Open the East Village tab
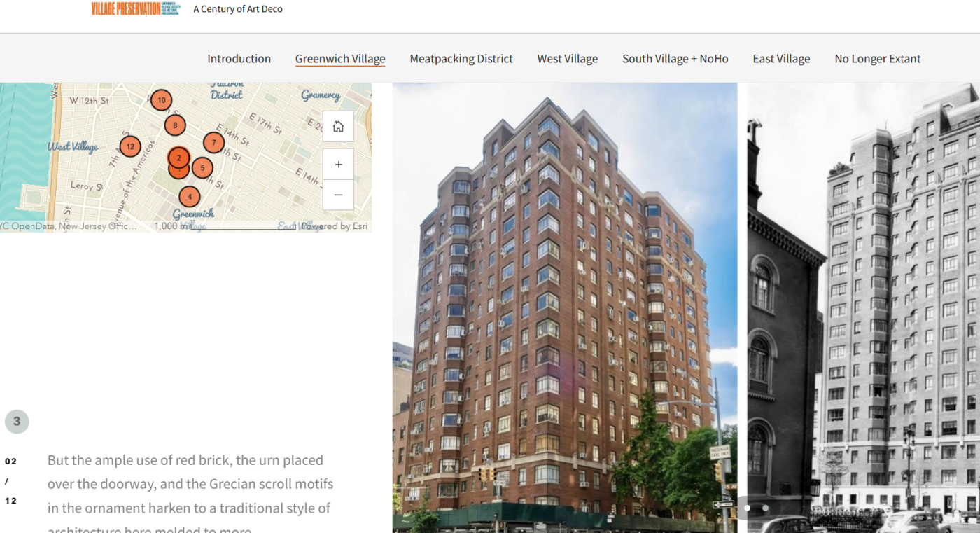 click(781, 59)
